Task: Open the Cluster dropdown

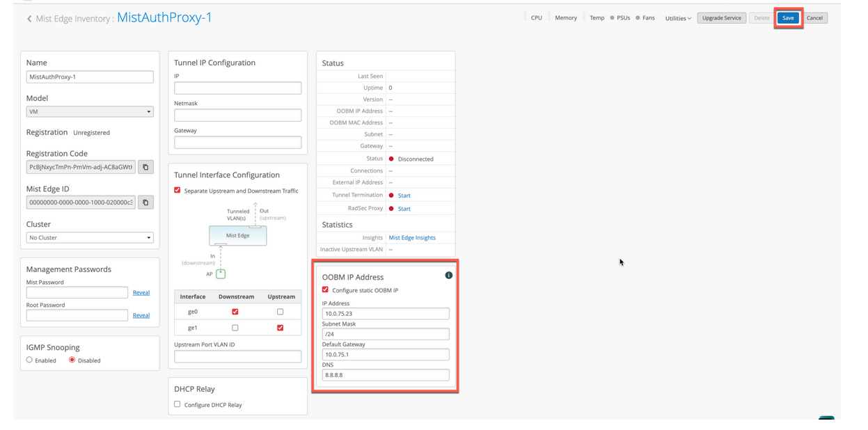Action: [90, 237]
